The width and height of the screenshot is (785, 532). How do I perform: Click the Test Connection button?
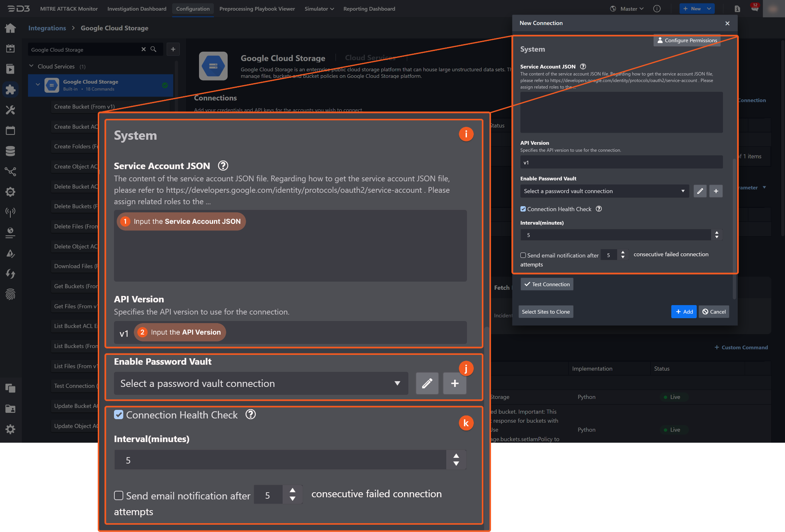(547, 284)
